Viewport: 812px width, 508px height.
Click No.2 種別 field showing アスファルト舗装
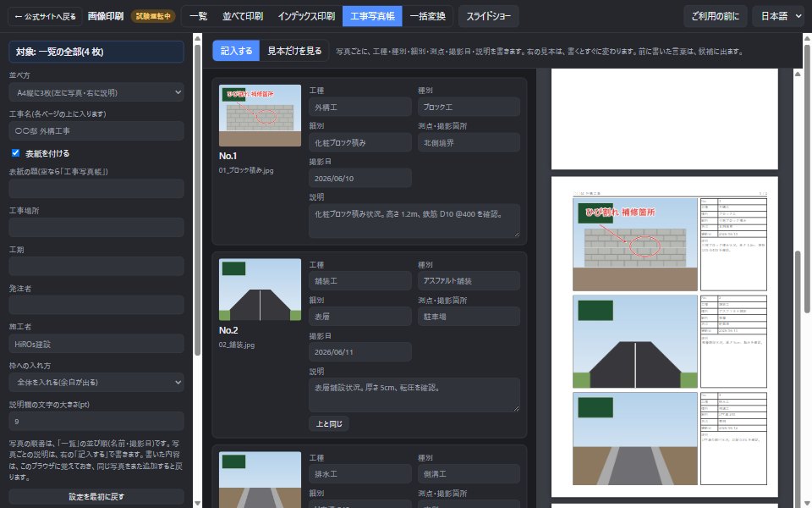coord(469,281)
